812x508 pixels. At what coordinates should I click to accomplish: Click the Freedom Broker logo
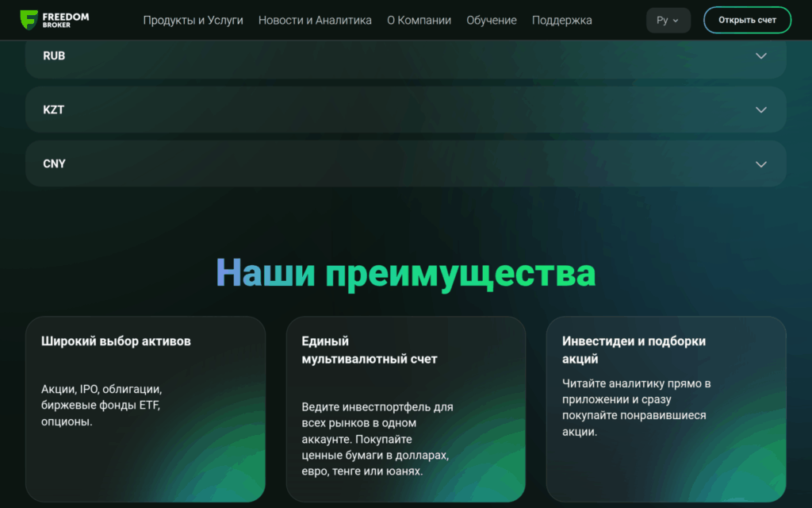55,20
